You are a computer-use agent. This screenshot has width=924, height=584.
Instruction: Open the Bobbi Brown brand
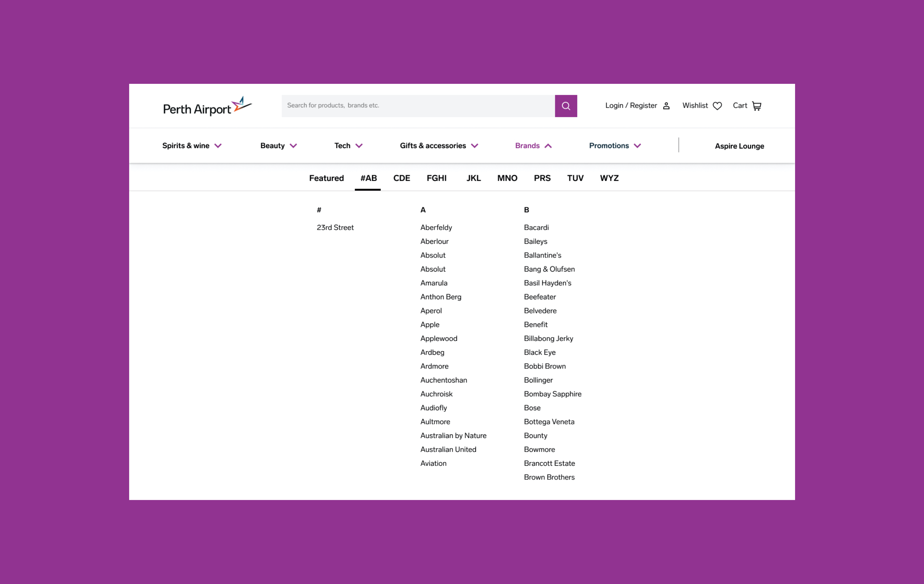544,366
